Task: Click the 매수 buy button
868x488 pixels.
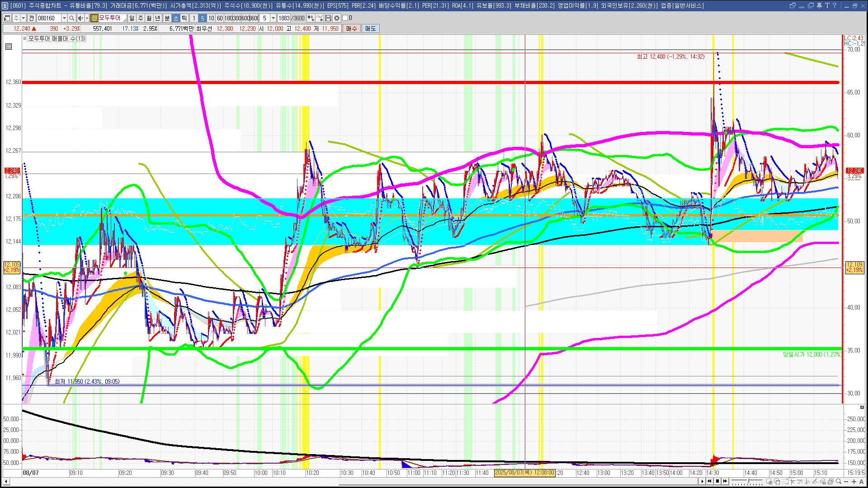Action: (x=352, y=28)
